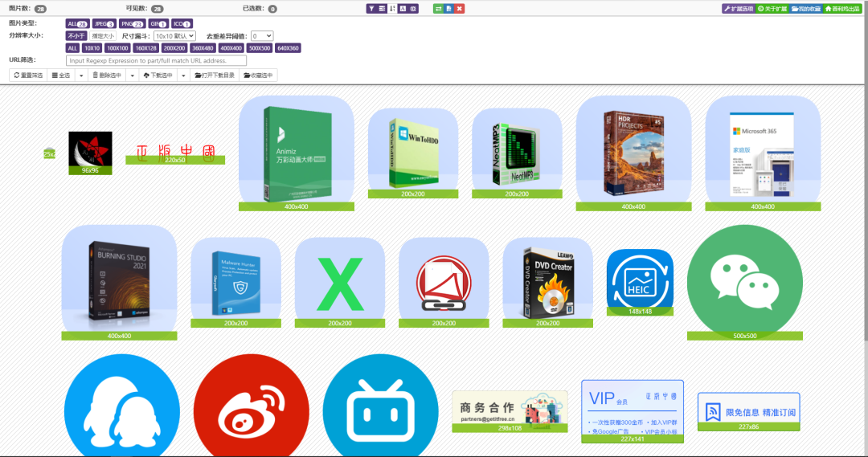Select the red PDF link icon thumbnail

[x=444, y=282]
